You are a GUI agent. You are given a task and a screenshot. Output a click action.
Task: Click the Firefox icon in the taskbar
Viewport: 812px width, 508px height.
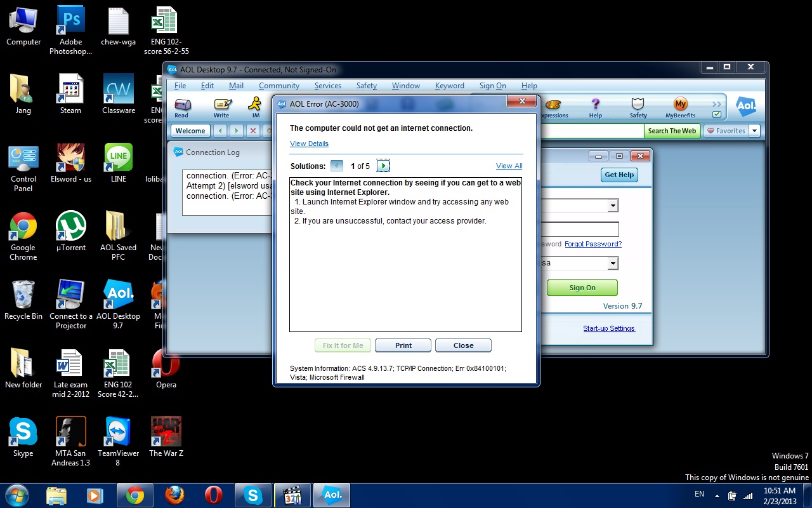click(x=174, y=495)
